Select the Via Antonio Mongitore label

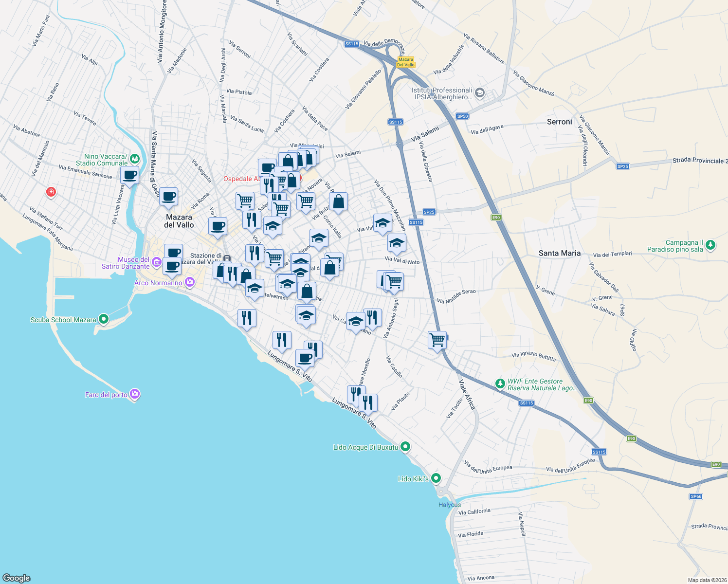tap(162, 31)
